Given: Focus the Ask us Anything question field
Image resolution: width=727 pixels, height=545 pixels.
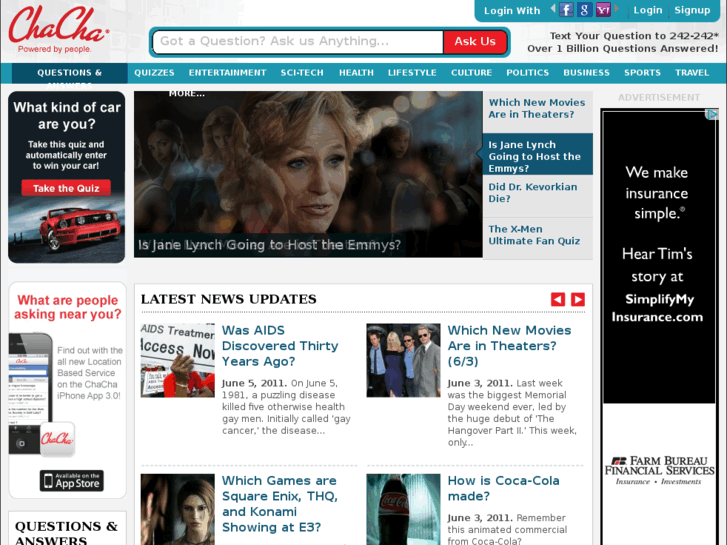Looking at the screenshot, I should [298, 42].
